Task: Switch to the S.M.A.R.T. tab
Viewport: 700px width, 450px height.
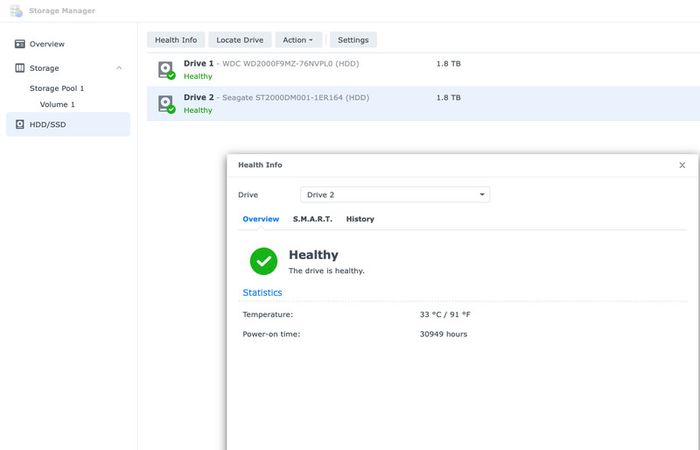Action: click(312, 219)
